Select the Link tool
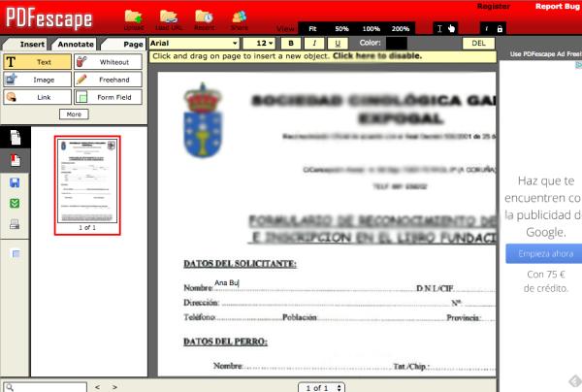 tap(37, 97)
